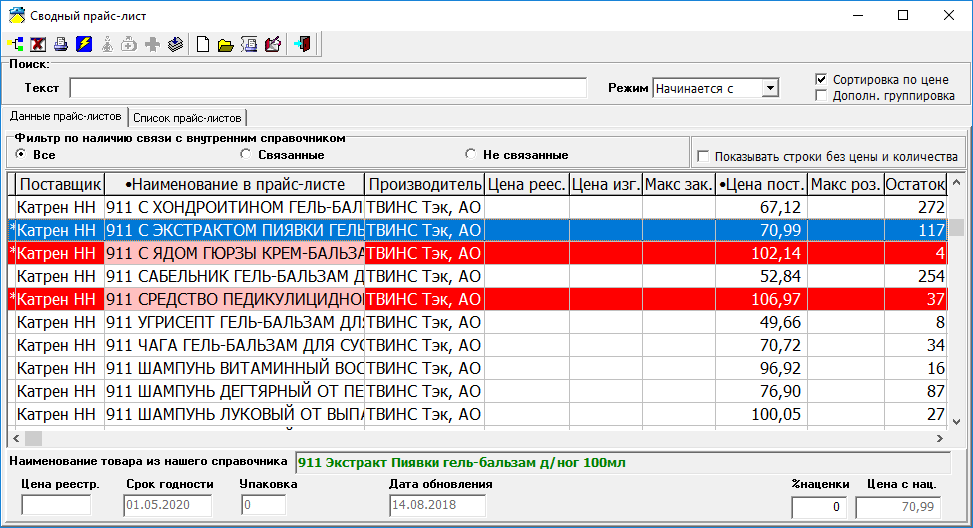Click the 'Производитель' column header
973x528 pixels.
[425, 184]
